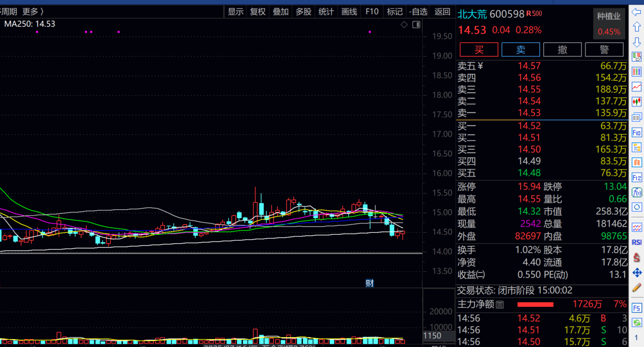
Task: Open the f(x) formula icon
Action: click(x=636, y=193)
